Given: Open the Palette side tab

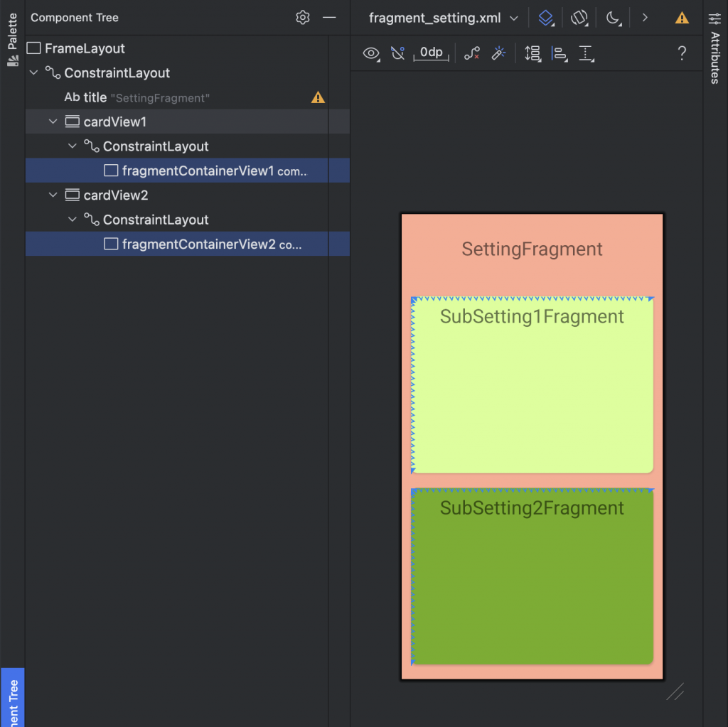Looking at the screenshot, I should pyautogui.click(x=13, y=39).
